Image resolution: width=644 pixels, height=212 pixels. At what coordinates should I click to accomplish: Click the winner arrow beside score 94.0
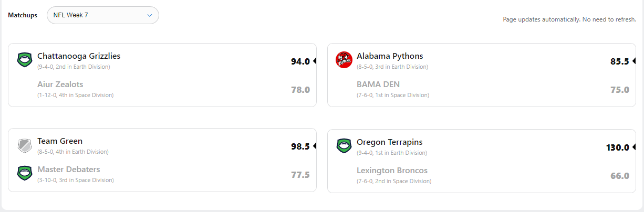[x=315, y=61]
